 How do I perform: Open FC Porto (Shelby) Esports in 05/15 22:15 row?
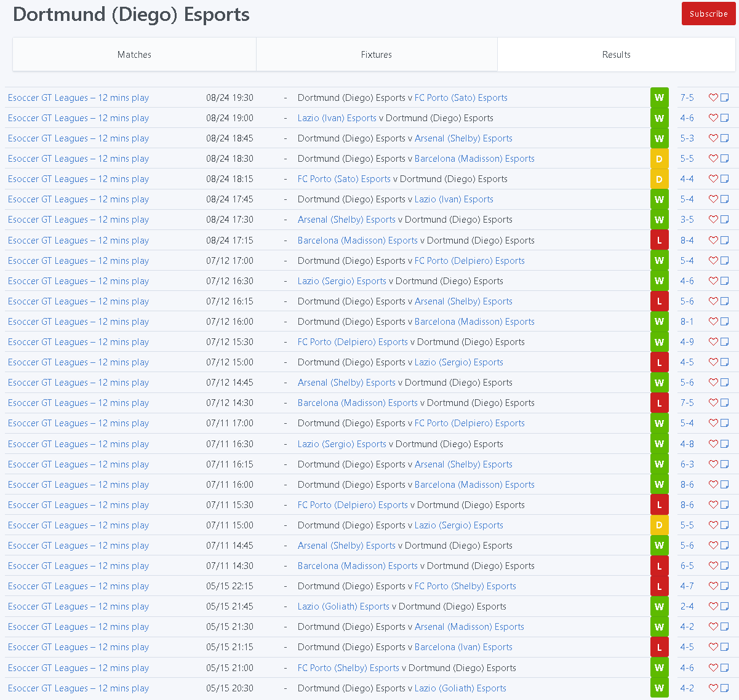pos(465,586)
